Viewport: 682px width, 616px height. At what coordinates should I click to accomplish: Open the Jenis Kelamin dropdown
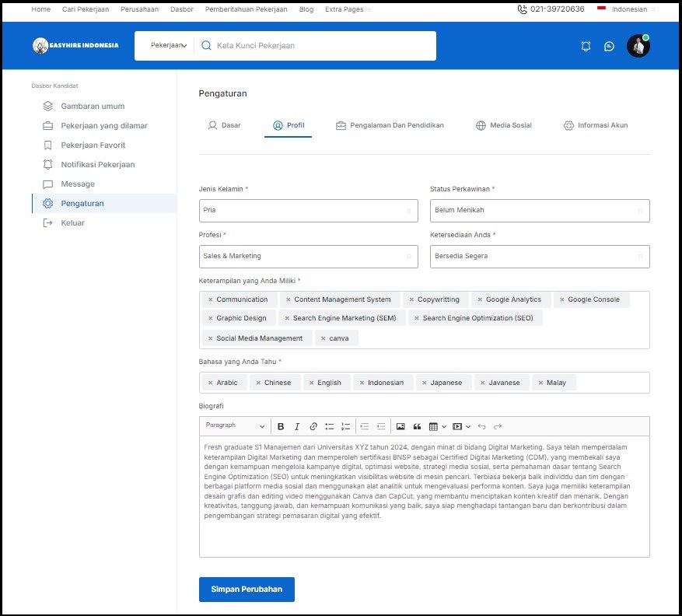point(309,211)
